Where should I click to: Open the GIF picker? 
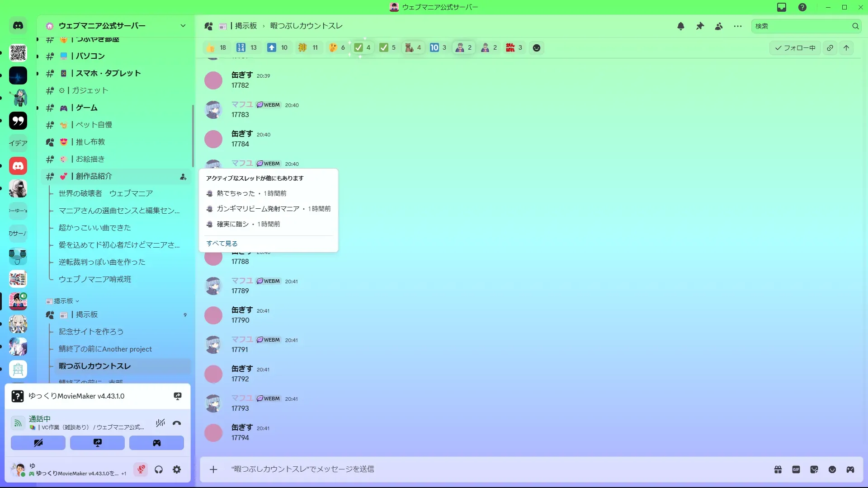(796, 469)
